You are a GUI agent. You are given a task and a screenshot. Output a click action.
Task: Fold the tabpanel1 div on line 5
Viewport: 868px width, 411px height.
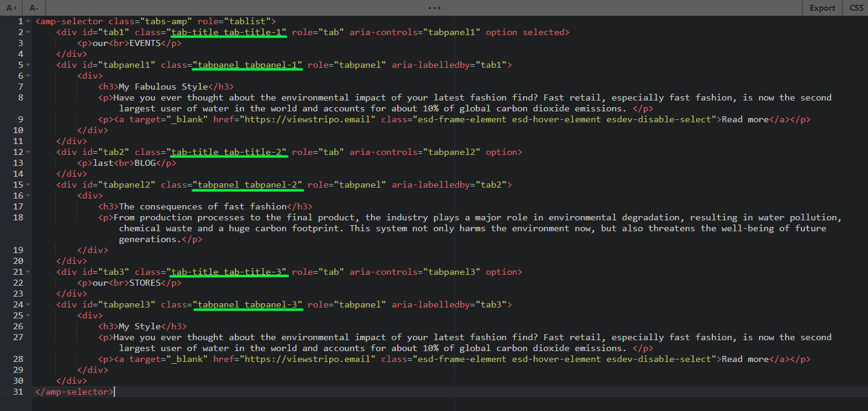click(28, 65)
